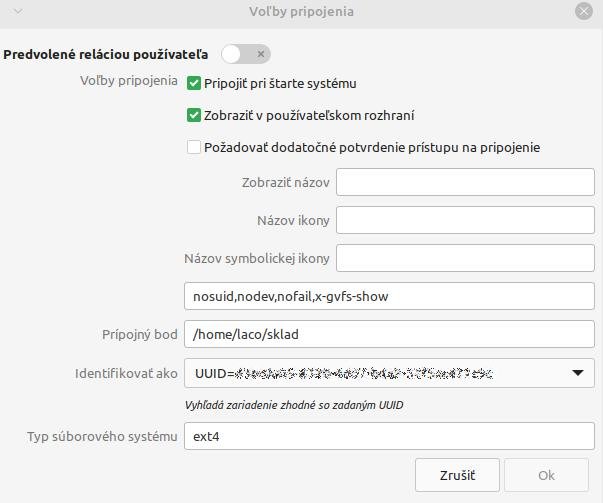Image resolution: width=603 pixels, height=503 pixels.
Task: Click the x icon on the toggle switch
Action: click(261, 54)
